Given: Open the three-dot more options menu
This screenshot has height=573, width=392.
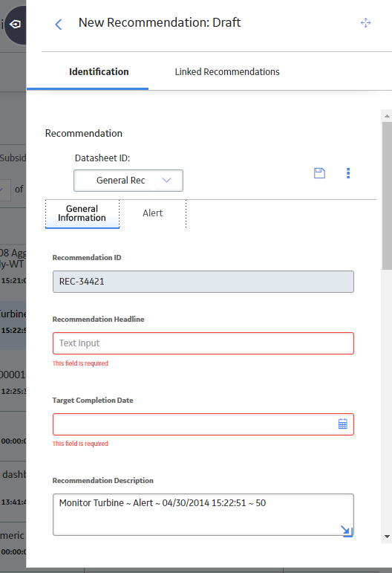Looking at the screenshot, I should pyautogui.click(x=348, y=173).
